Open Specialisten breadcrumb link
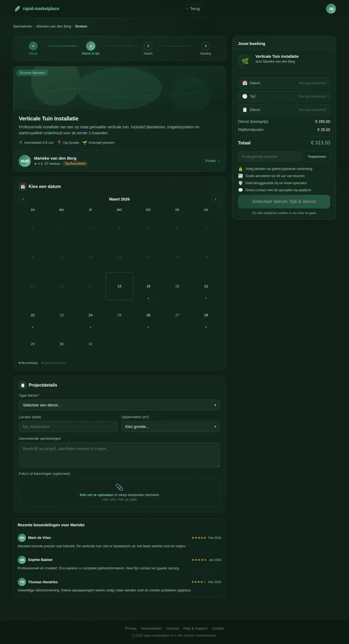The image size is (349, 644). pos(22,26)
